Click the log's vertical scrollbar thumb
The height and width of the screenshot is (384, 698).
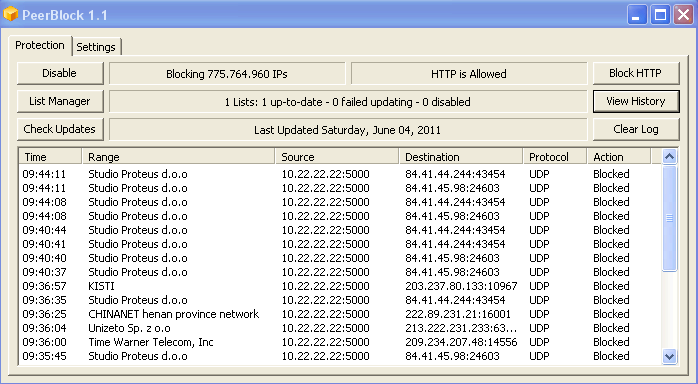(x=669, y=218)
